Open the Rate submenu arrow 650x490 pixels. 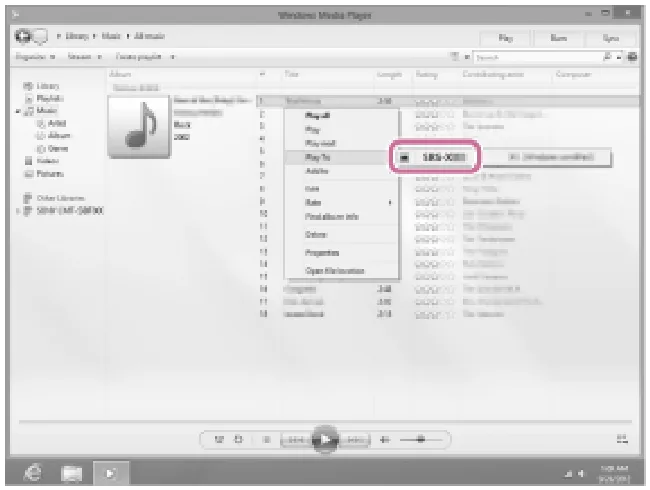click(x=390, y=203)
